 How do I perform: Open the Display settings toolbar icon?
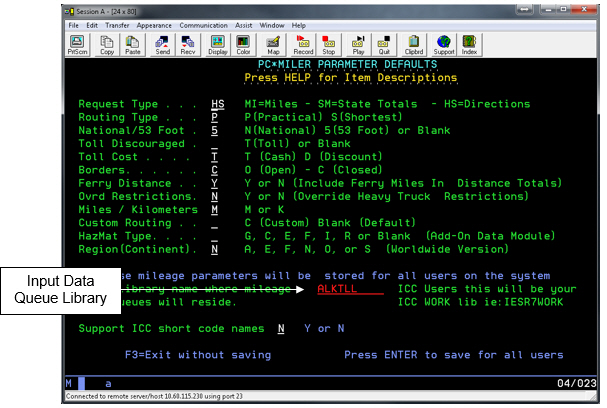[218, 45]
